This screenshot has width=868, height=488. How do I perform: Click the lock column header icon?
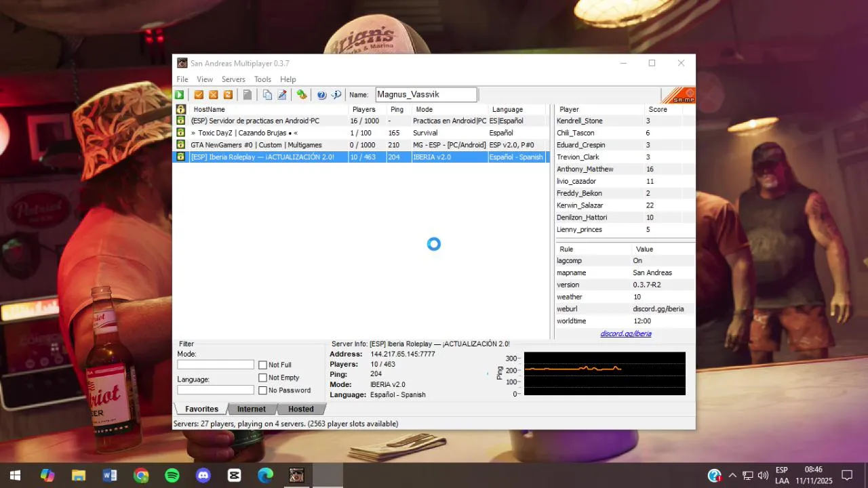coord(181,109)
